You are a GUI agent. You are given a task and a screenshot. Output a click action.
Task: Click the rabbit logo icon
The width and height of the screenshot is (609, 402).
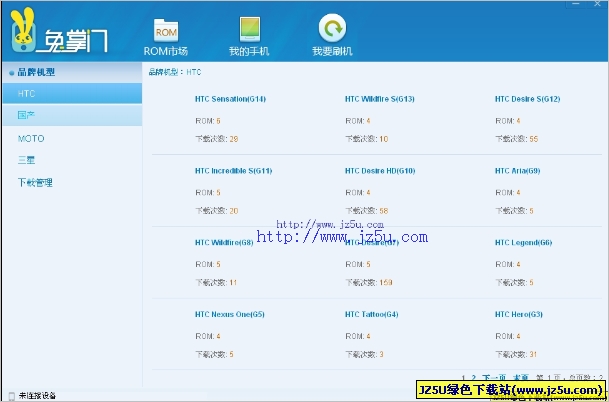[23, 30]
